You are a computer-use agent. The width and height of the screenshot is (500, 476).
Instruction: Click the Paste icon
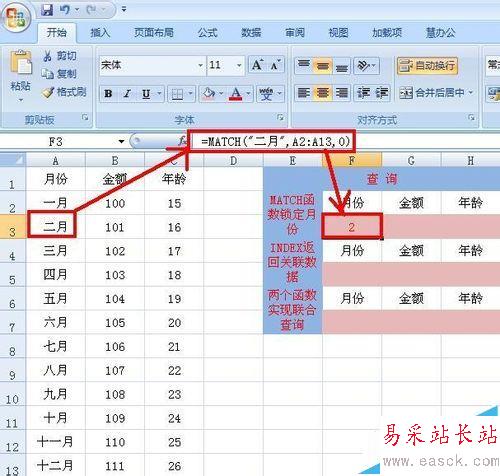(x=21, y=62)
